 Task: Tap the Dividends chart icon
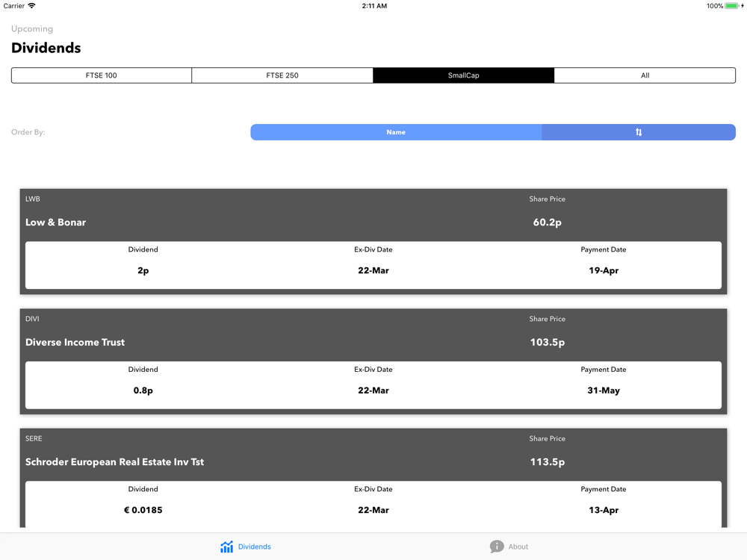coord(227,547)
